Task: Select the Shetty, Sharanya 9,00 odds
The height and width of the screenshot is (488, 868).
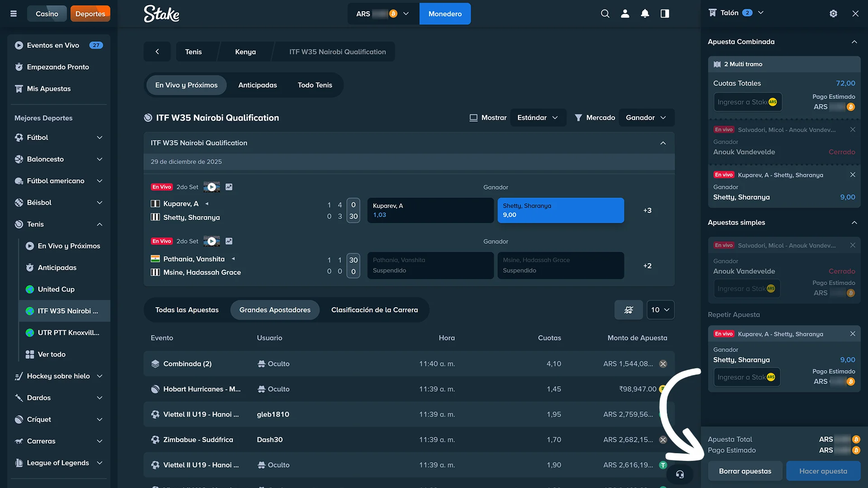Action: 561,210
